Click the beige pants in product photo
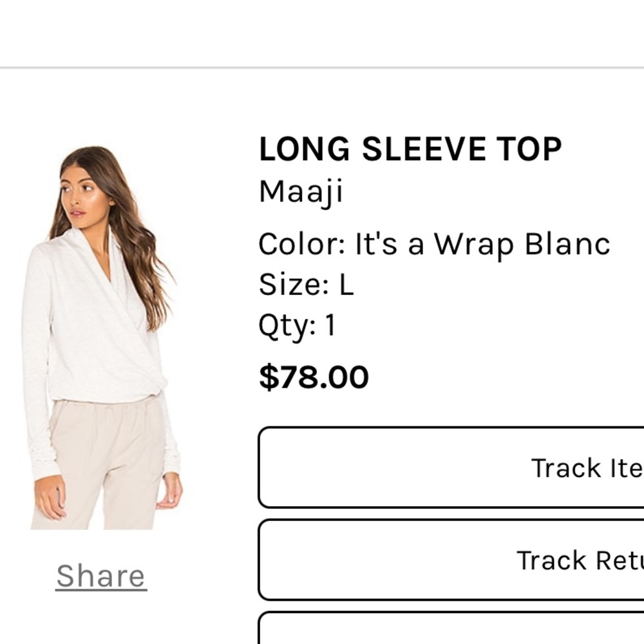The height and width of the screenshot is (644, 644). (102, 460)
